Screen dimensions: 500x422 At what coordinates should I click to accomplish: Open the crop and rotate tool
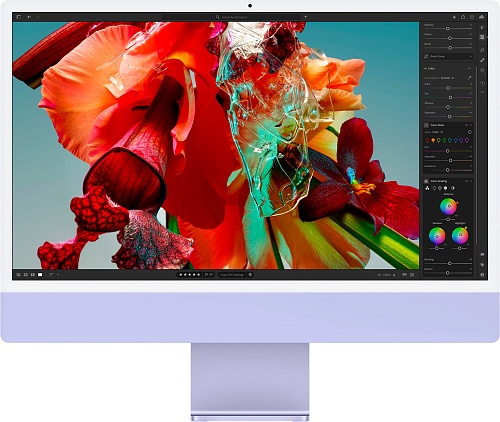click(x=482, y=50)
